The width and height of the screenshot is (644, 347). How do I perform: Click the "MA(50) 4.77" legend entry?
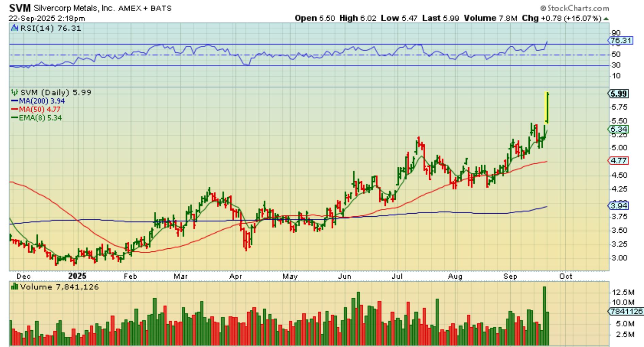pos(36,110)
